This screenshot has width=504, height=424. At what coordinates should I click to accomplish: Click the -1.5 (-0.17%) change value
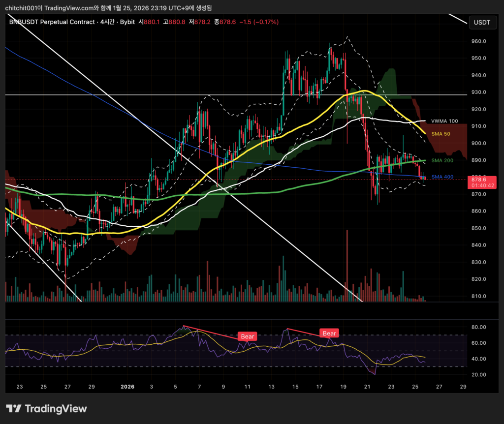click(x=258, y=22)
